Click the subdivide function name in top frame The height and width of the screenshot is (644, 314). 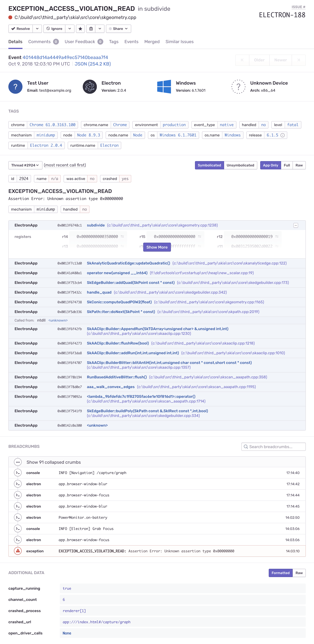click(96, 225)
